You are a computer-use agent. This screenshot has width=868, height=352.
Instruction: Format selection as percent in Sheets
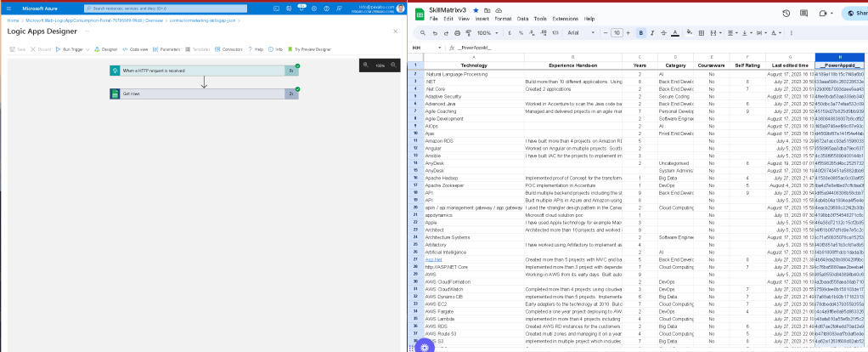[x=521, y=32]
